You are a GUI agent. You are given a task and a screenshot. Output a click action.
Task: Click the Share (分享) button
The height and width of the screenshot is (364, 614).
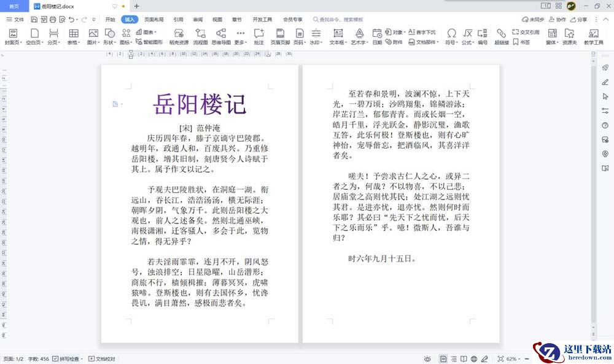579,19
